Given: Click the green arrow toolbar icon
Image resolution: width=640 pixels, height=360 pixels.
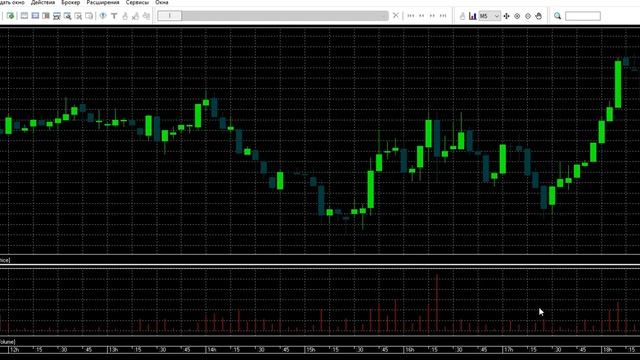Looking at the screenshot, I should point(10,16).
